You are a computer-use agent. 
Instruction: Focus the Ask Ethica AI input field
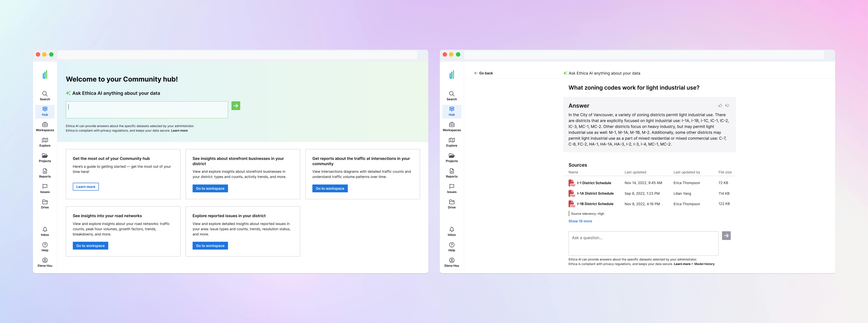[x=147, y=110]
